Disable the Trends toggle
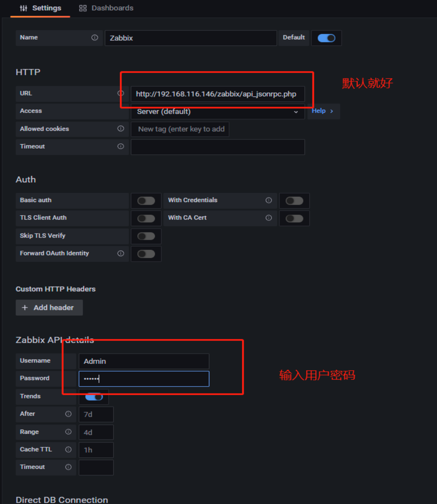 point(94,397)
